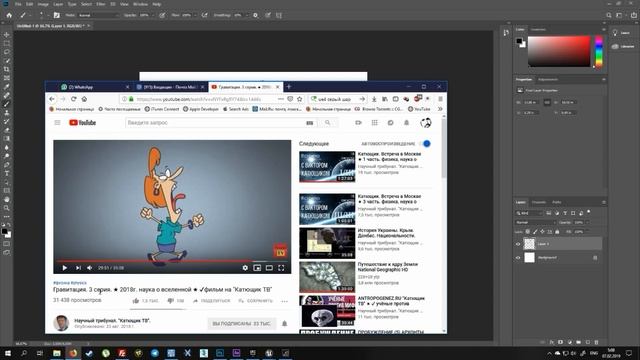Select the Brush tool in the toolbar

(x=7, y=104)
